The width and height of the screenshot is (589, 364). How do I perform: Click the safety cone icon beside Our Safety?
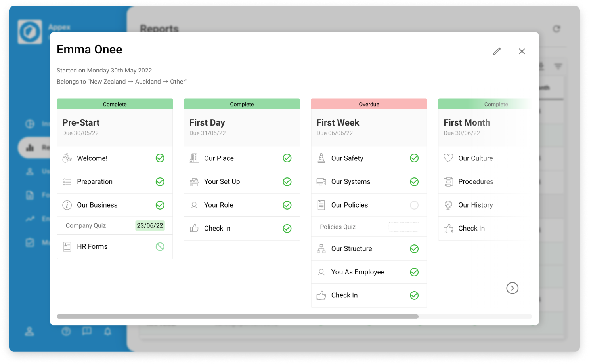(x=321, y=158)
